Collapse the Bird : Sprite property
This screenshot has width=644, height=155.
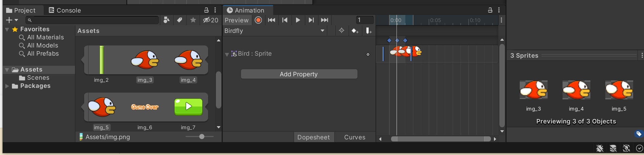click(227, 54)
